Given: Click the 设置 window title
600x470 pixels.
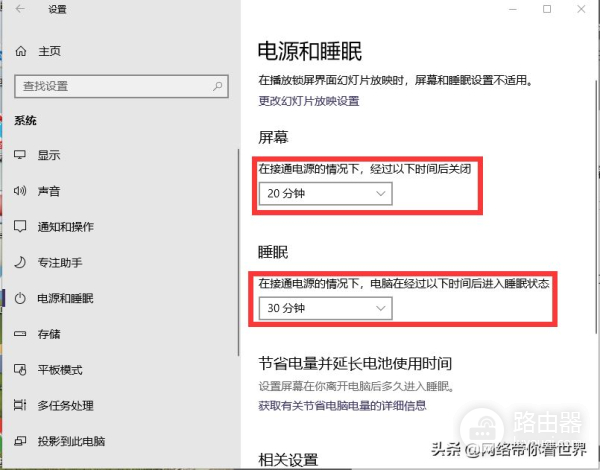Looking at the screenshot, I should click(57, 9).
